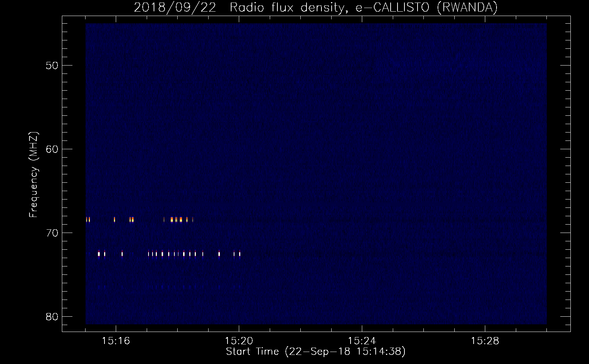Select the 15:28 time tick label
This screenshot has width=589, height=364.
[x=485, y=341]
